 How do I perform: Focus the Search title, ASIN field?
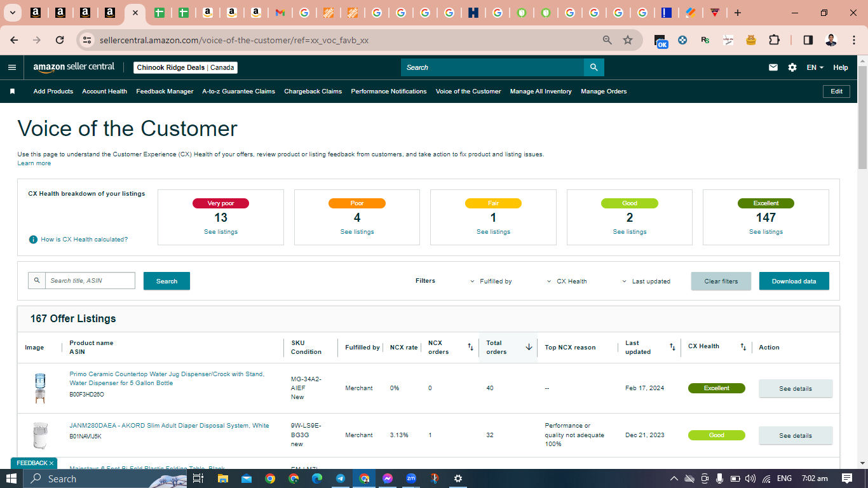point(90,280)
